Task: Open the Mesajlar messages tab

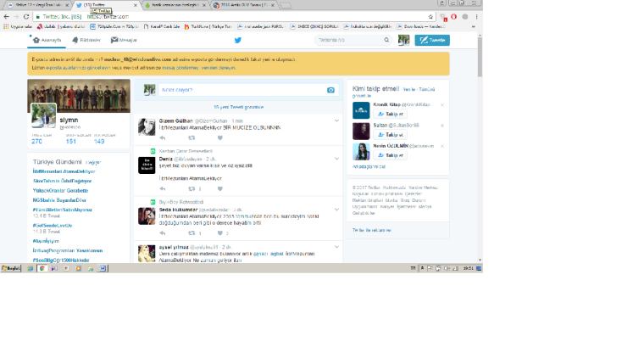Action: coord(124,41)
